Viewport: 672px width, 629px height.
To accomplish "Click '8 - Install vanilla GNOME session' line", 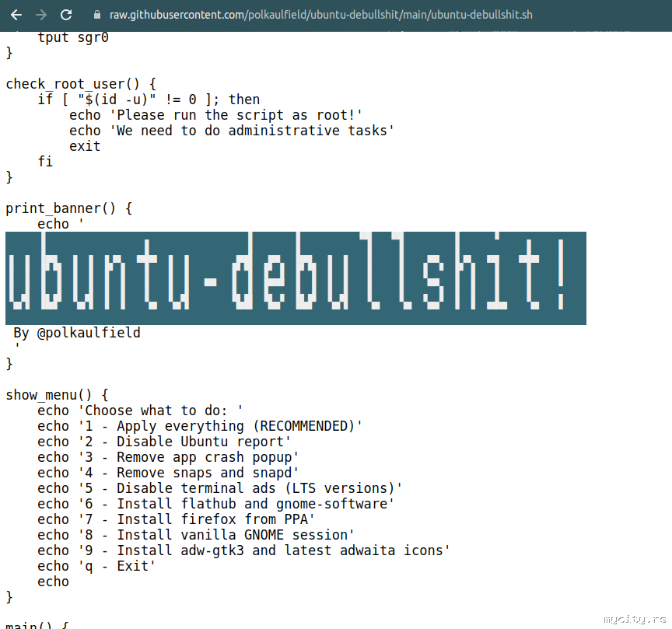I will [x=196, y=535].
